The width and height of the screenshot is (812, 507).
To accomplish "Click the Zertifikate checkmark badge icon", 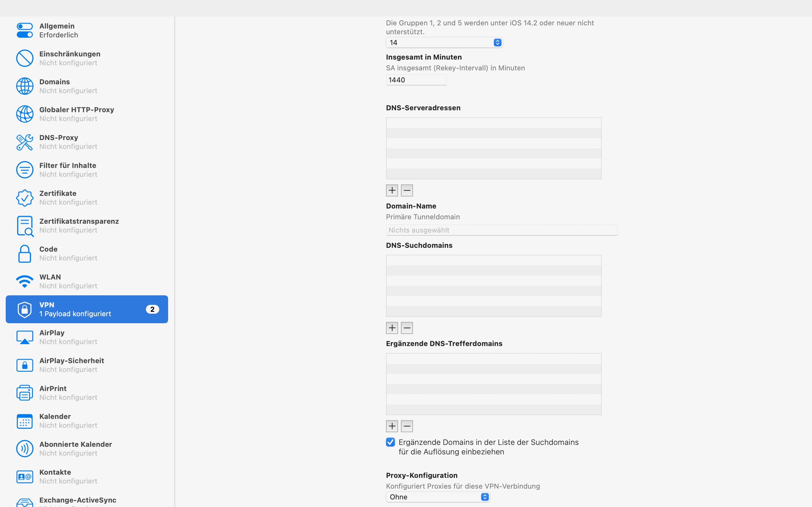I will [x=24, y=198].
